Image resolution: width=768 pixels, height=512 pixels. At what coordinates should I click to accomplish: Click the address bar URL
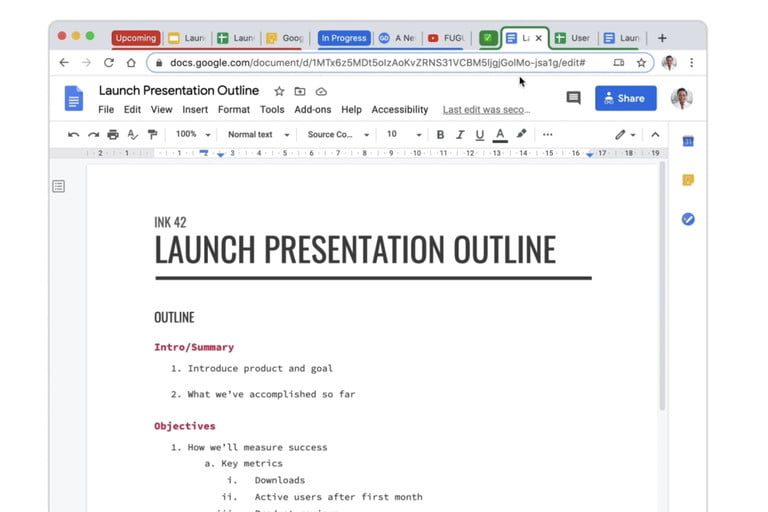coord(377,63)
